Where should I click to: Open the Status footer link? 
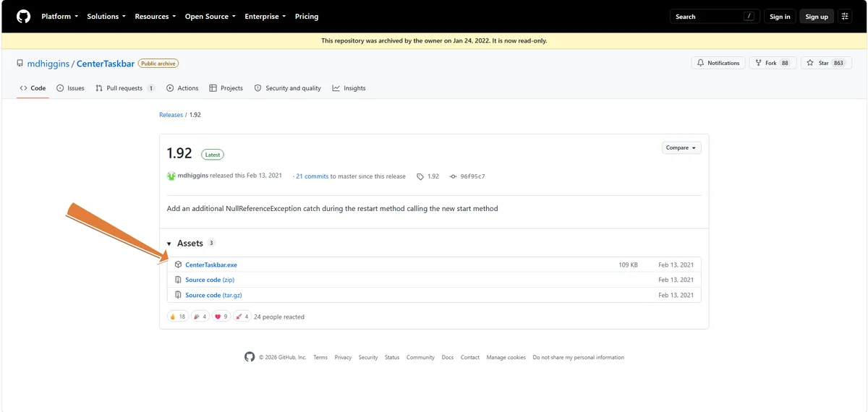tap(392, 357)
